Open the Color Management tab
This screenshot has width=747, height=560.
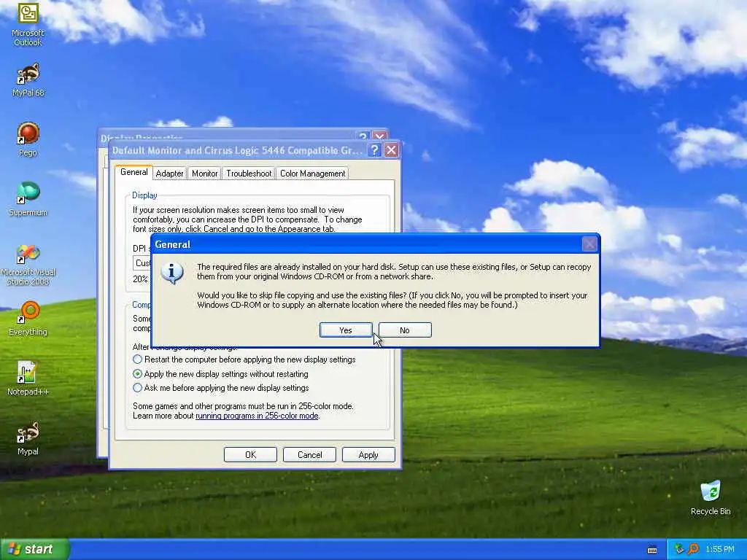(x=312, y=174)
